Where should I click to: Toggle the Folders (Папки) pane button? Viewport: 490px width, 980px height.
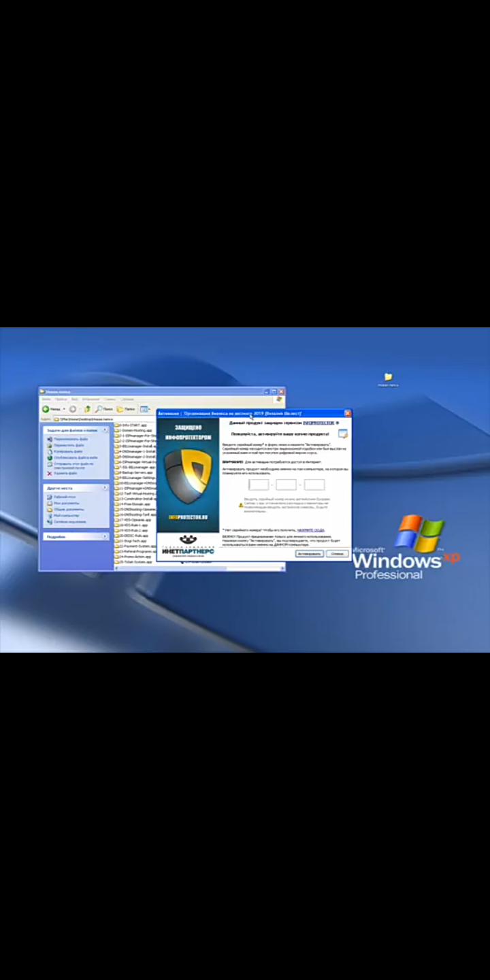pyautogui.click(x=125, y=409)
